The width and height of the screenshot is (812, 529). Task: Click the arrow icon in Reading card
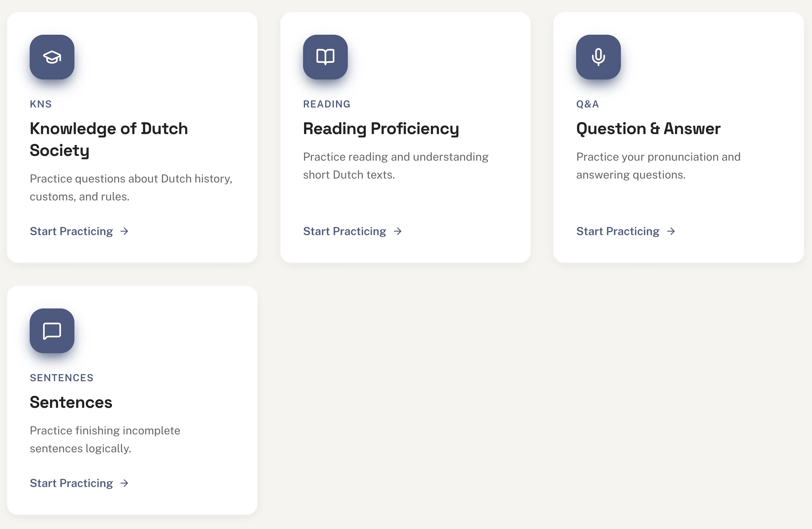[x=398, y=231]
